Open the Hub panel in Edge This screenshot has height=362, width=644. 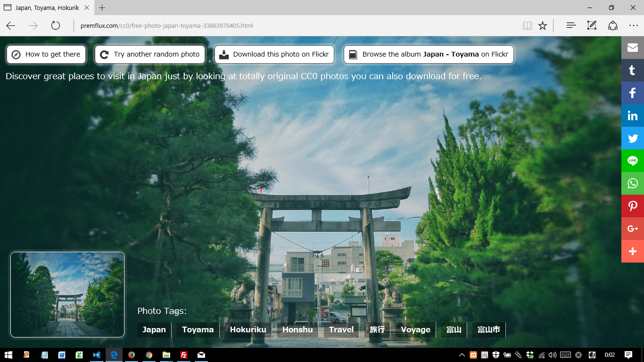[570, 25]
